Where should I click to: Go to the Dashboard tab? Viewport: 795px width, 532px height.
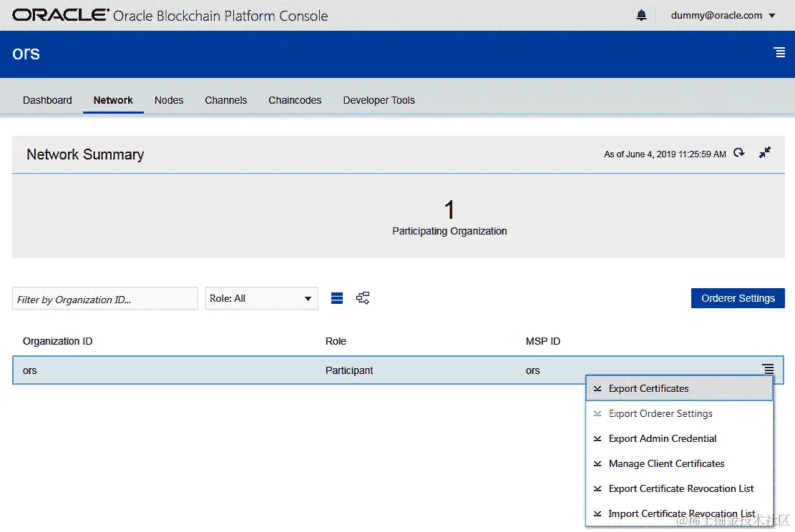click(x=47, y=100)
